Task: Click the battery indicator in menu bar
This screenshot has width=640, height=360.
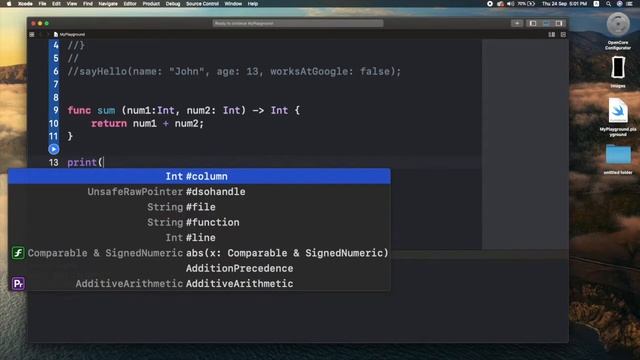Action: [x=527, y=4]
